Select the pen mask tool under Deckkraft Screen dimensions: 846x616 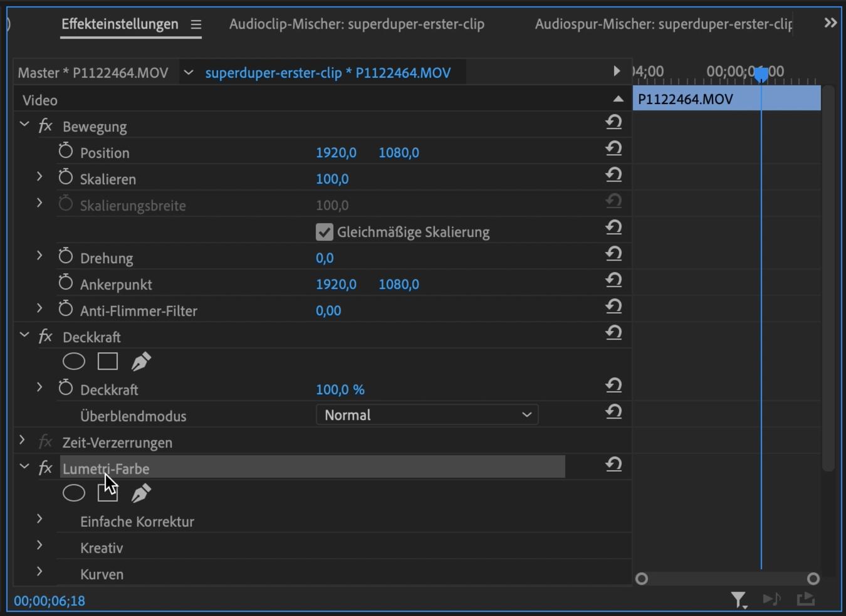141,362
